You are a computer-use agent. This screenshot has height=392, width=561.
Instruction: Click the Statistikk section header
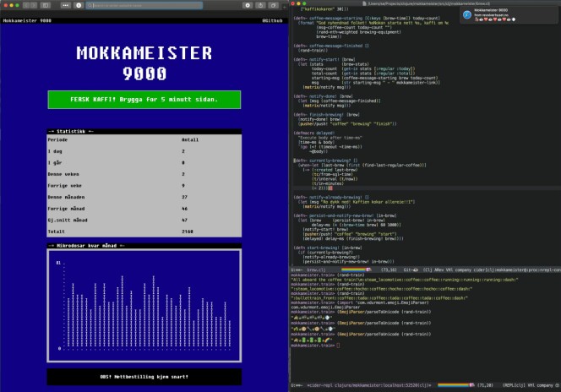[x=144, y=131]
